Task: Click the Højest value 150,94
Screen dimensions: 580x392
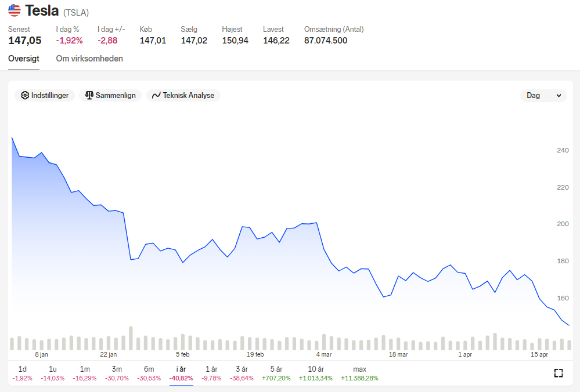Action: click(235, 40)
